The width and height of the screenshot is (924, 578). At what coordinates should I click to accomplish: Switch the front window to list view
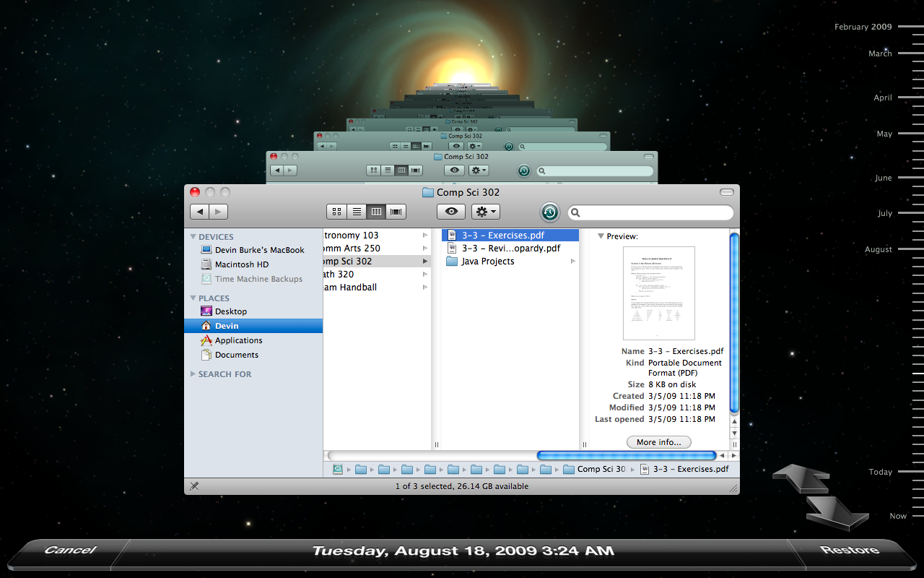click(x=357, y=212)
